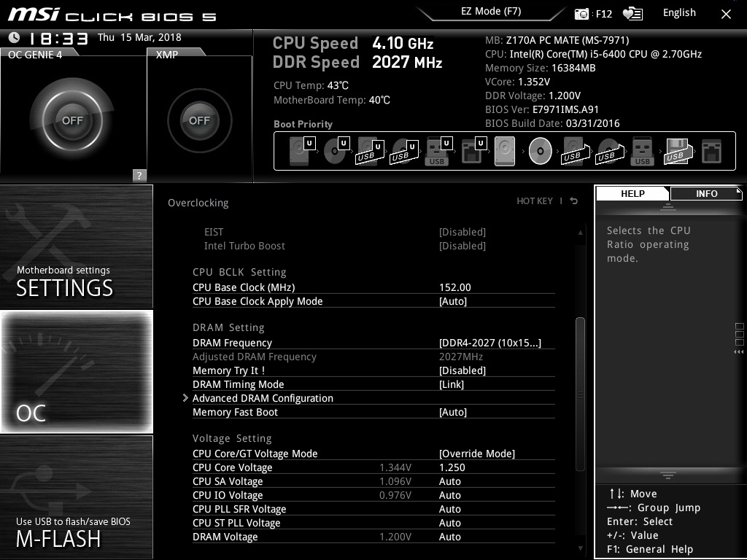
Task: Close the BIOS with the X icon
Action: click(x=726, y=15)
